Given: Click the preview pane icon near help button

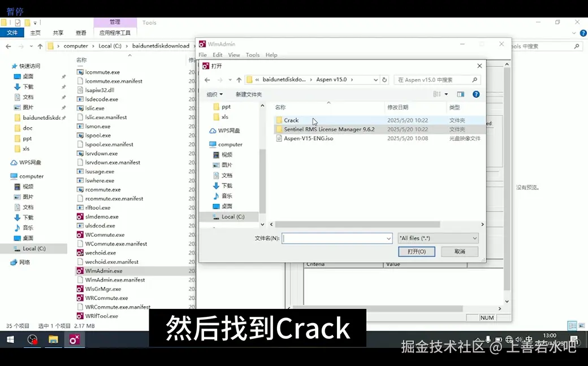Looking at the screenshot, I should tap(460, 94).
